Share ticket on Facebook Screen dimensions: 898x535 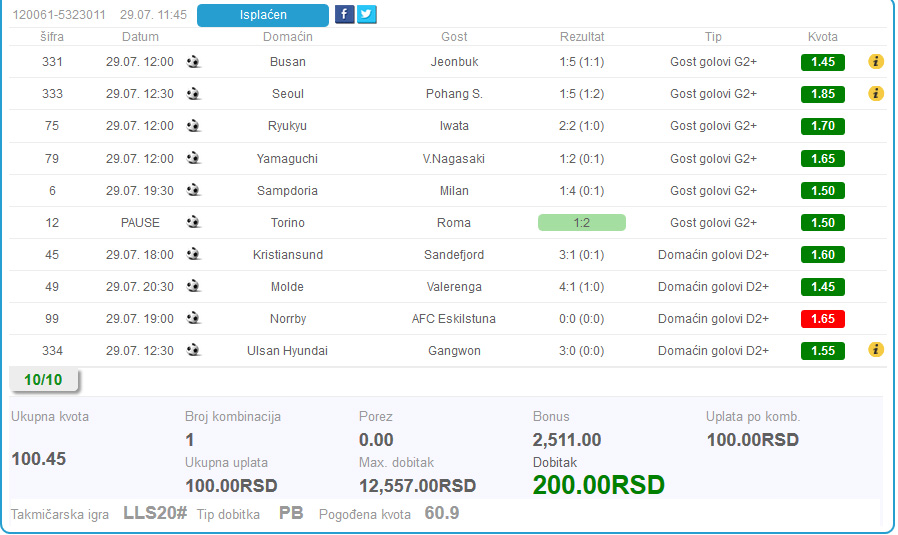[x=344, y=14]
